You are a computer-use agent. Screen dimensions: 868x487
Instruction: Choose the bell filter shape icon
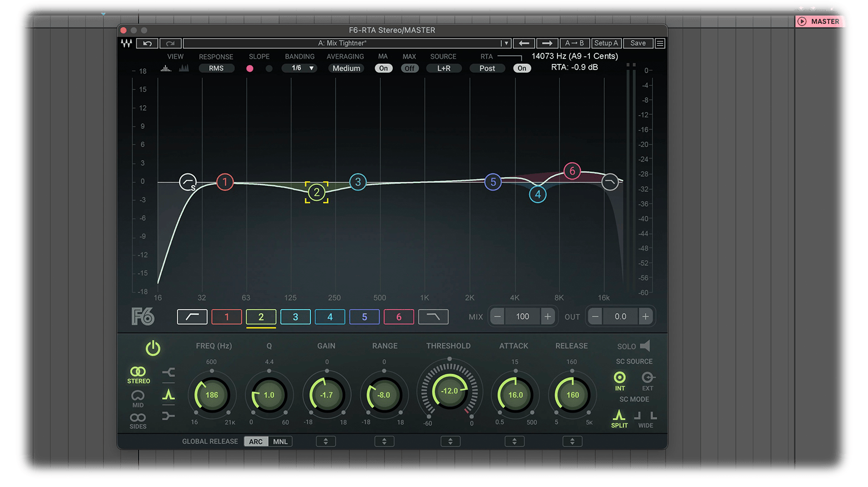point(169,395)
